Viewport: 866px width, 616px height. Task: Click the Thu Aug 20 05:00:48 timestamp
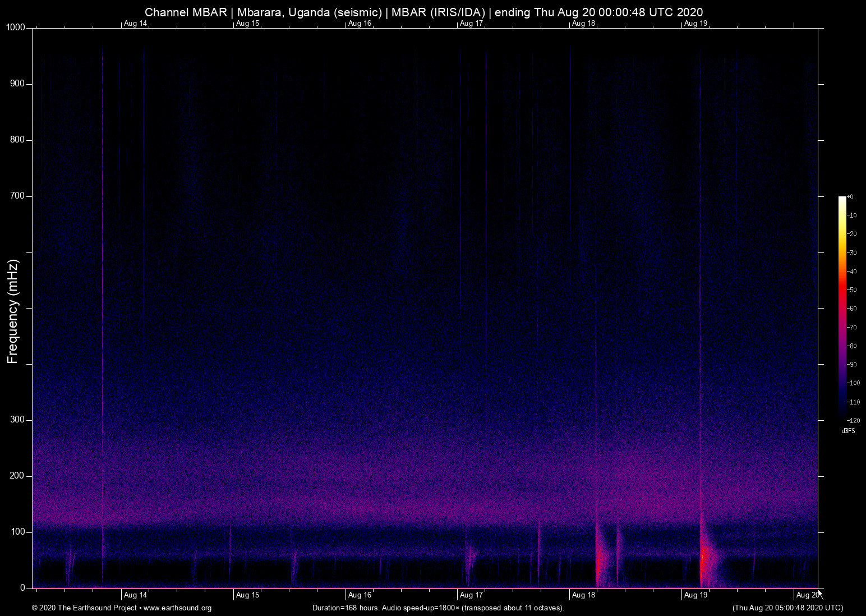point(787,608)
